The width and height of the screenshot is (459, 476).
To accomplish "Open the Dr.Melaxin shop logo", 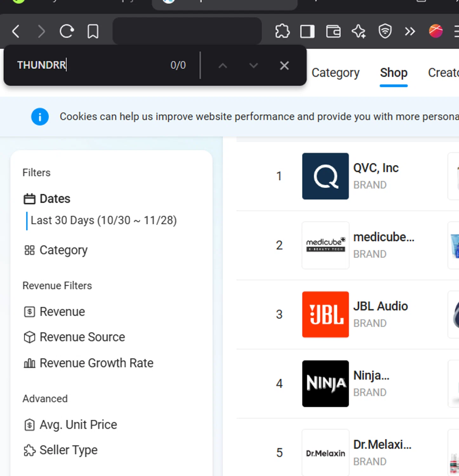I will click(x=325, y=453).
